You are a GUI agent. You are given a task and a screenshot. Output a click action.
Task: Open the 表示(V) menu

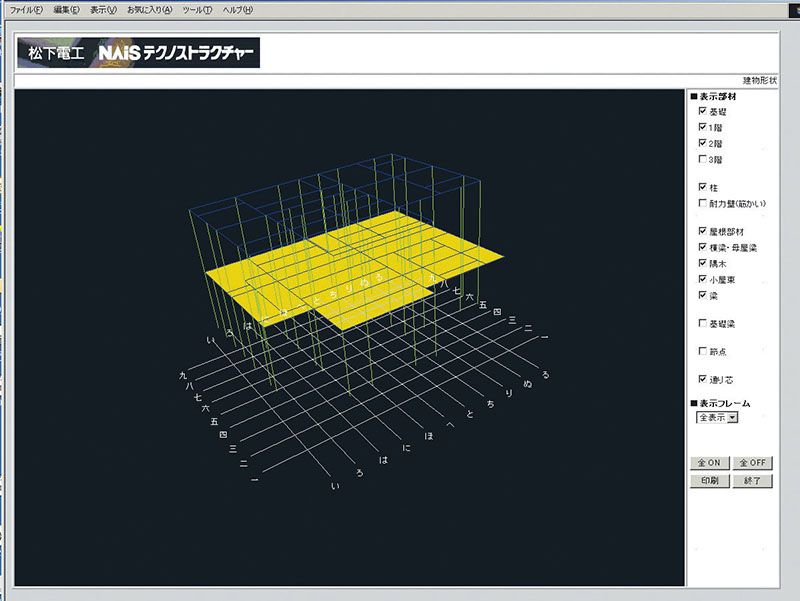click(103, 9)
